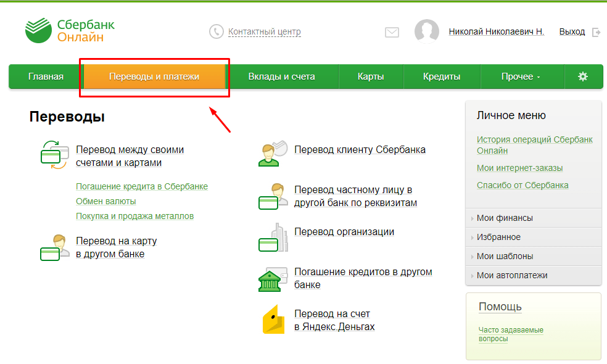607x364 pixels.
Task: Expand Мои автоплатежи section
Action: pos(512,275)
